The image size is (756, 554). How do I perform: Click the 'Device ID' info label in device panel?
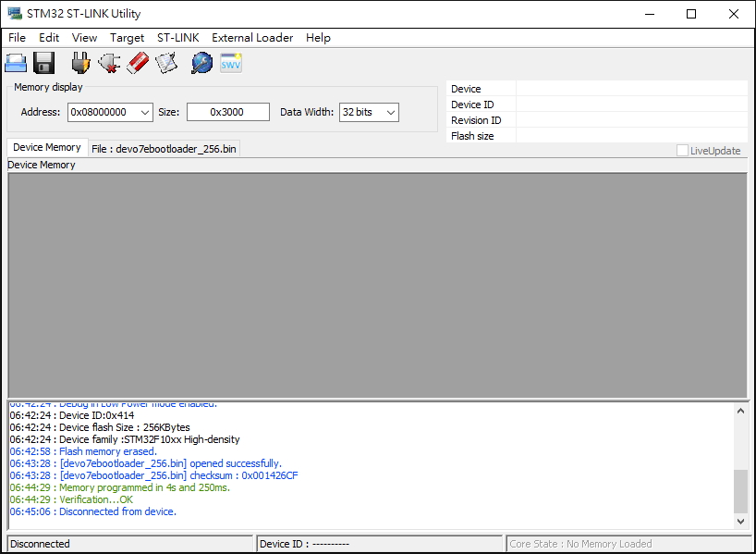(472, 105)
